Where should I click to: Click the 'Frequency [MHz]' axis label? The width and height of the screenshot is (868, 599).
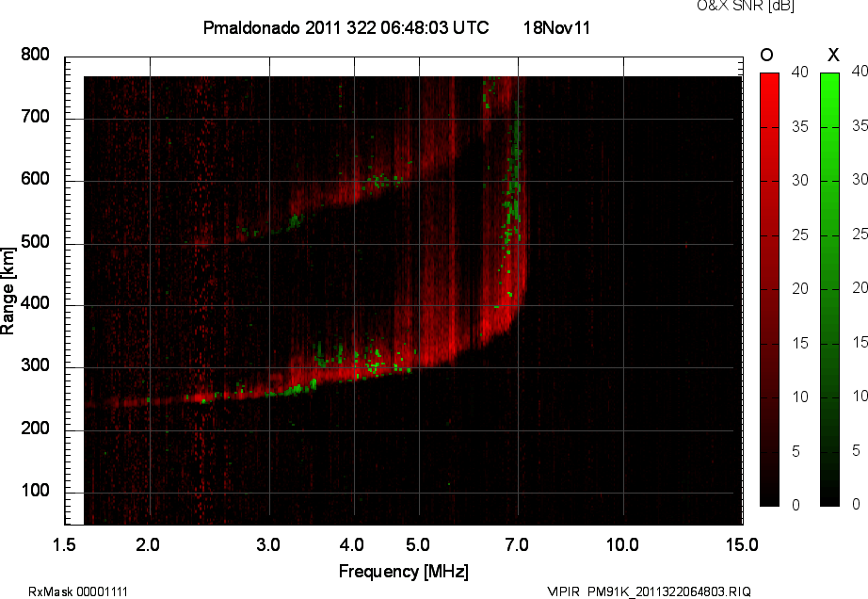click(x=404, y=572)
